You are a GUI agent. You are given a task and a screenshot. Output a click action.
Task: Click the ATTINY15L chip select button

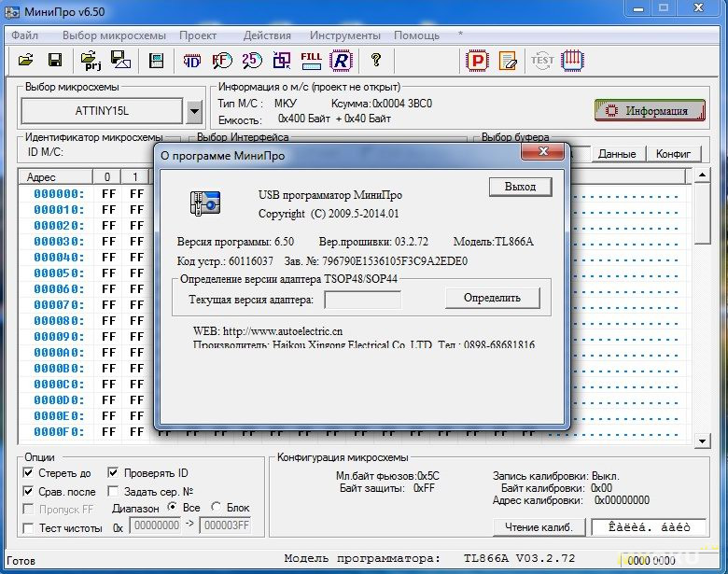pos(102,111)
